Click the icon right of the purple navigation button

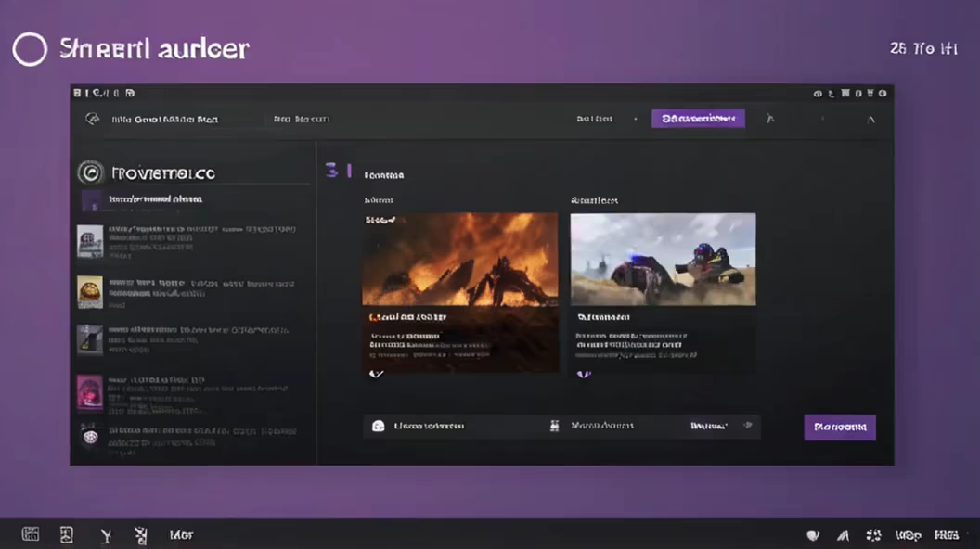[769, 119]
